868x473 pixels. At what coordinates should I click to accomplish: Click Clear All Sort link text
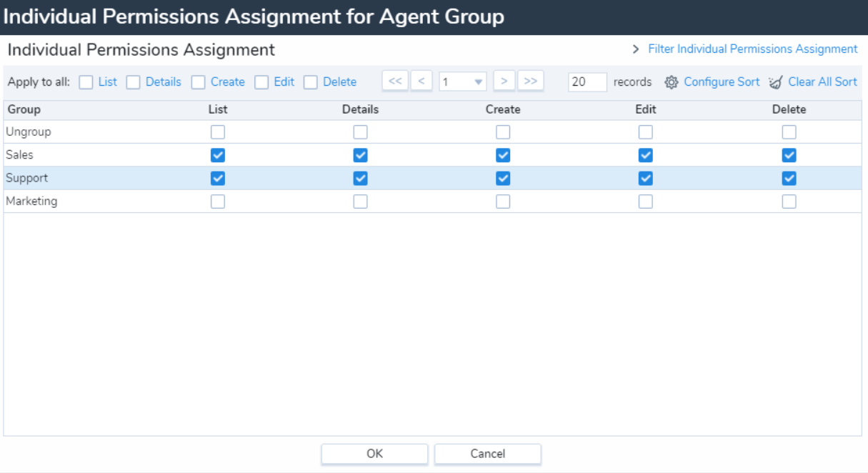(x=822, y=81)
